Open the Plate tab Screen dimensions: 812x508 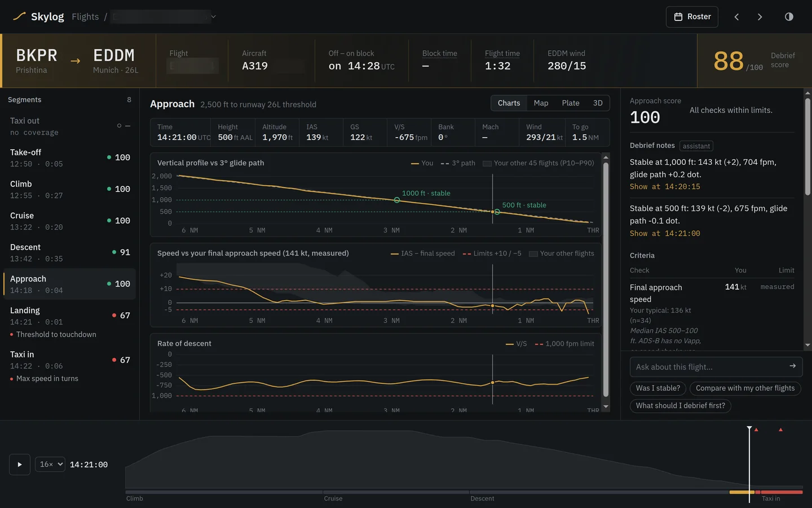[571, 103]
